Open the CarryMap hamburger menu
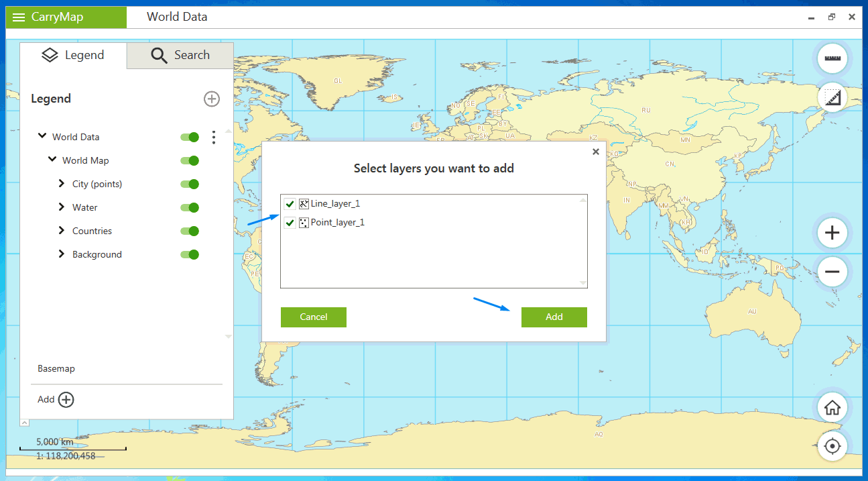 tap(19, 17)
